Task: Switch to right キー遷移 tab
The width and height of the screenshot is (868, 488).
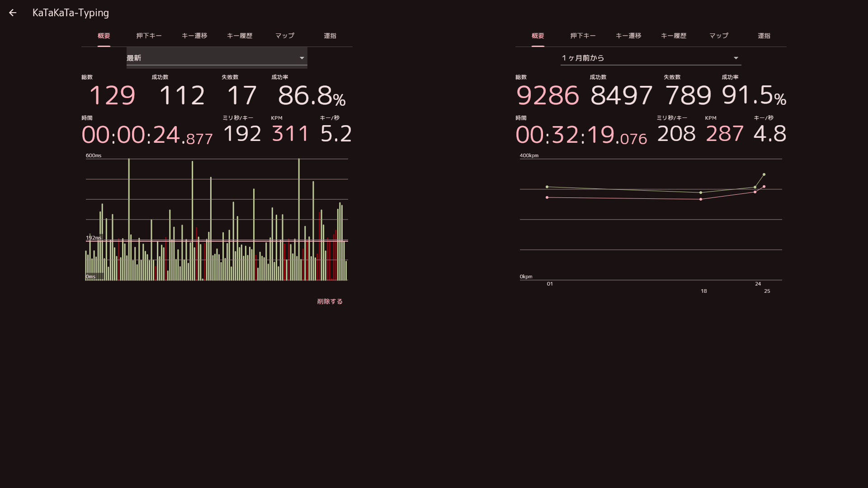Action: click(x=628, y=36)
